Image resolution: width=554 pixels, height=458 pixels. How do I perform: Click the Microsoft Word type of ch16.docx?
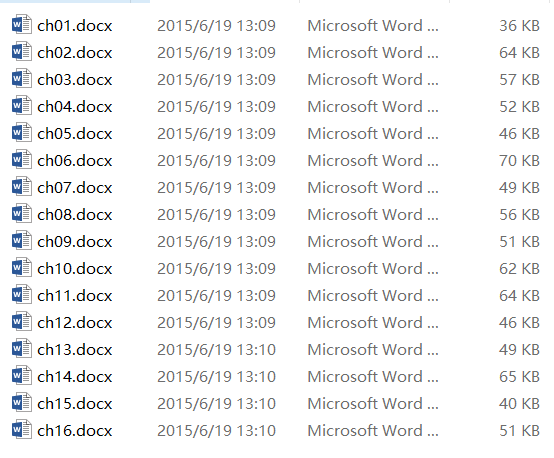click(x=373, y=431)
